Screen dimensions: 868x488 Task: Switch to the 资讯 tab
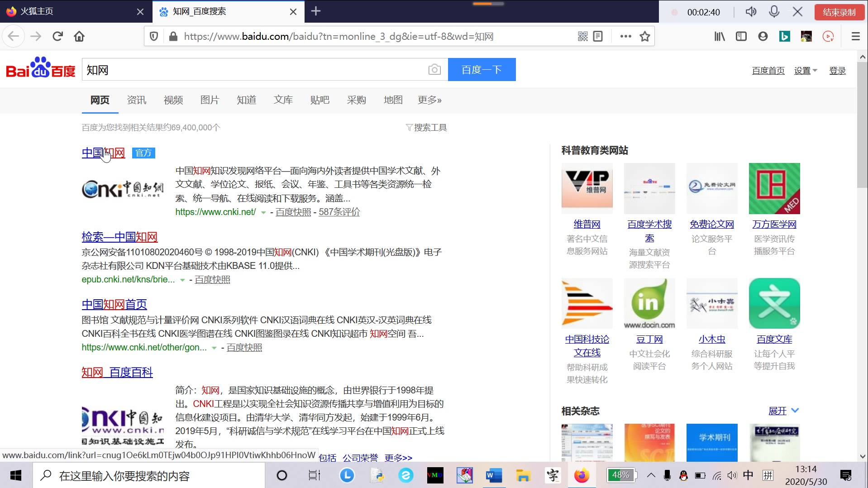(137, 100)
